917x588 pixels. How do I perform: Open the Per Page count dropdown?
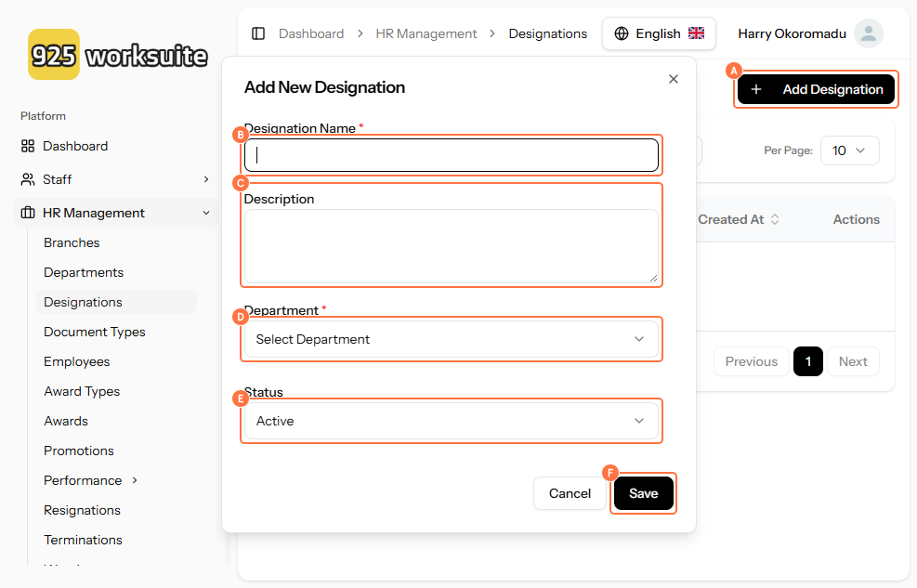[x=849, y=150]
